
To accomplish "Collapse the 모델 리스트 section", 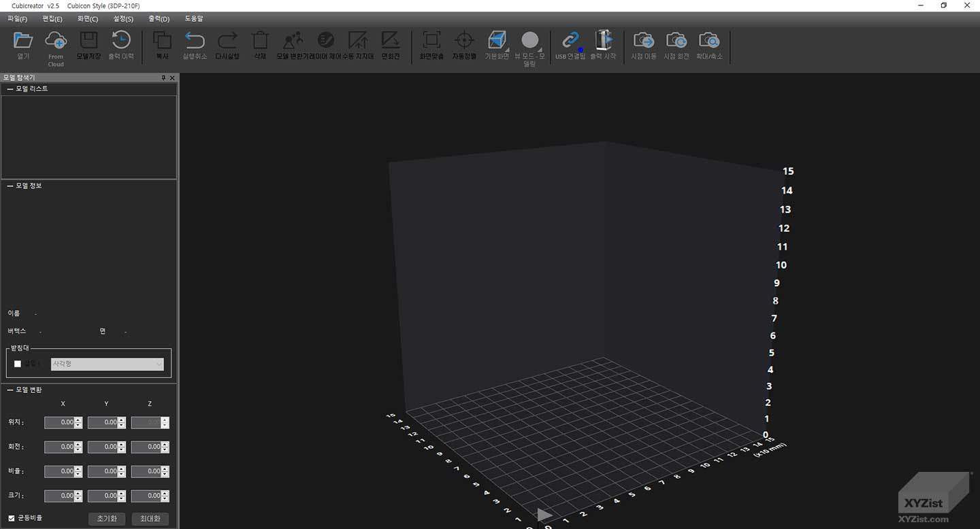I will pyautogui.click(x=10, y=89).
